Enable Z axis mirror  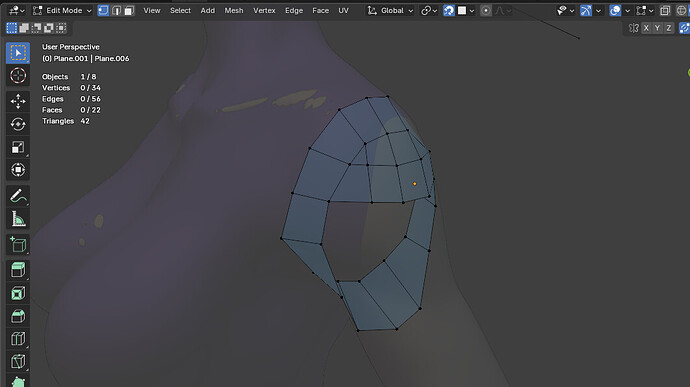[669, 28]
